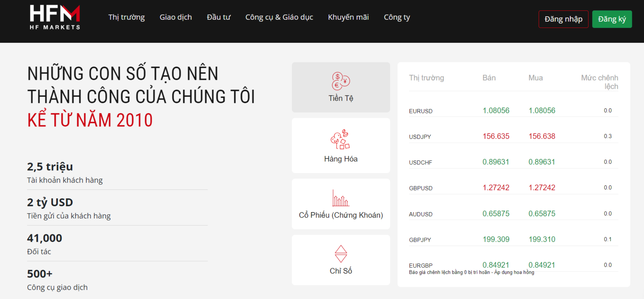Open the Đầu tư menu
The height and width of the screenshot is (299, 644).
tap(218, 17)
